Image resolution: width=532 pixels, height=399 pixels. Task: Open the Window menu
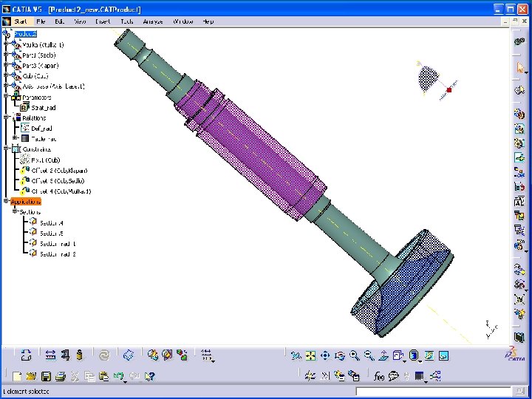click(x=183, y=21)
